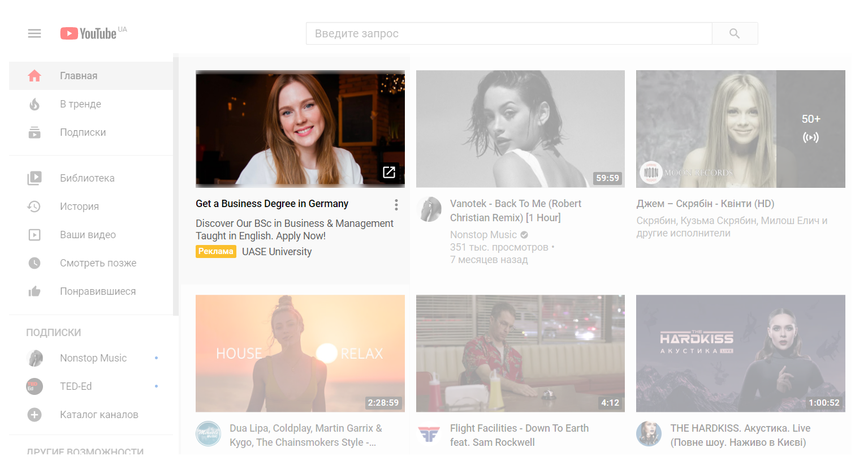Image resolution: width=868 pixels, height=473 pixels.
Task: Open the Get a Business Degree in Germany title
Action: point(272,204)
